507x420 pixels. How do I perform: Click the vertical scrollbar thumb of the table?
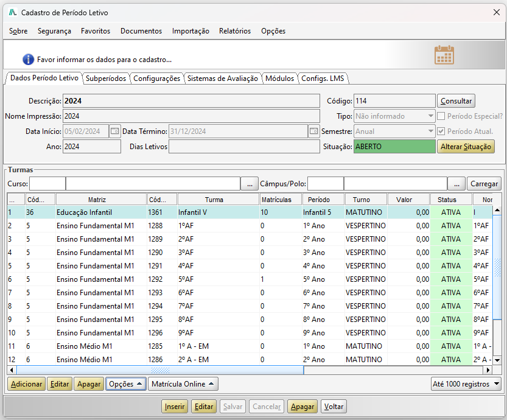497,267
